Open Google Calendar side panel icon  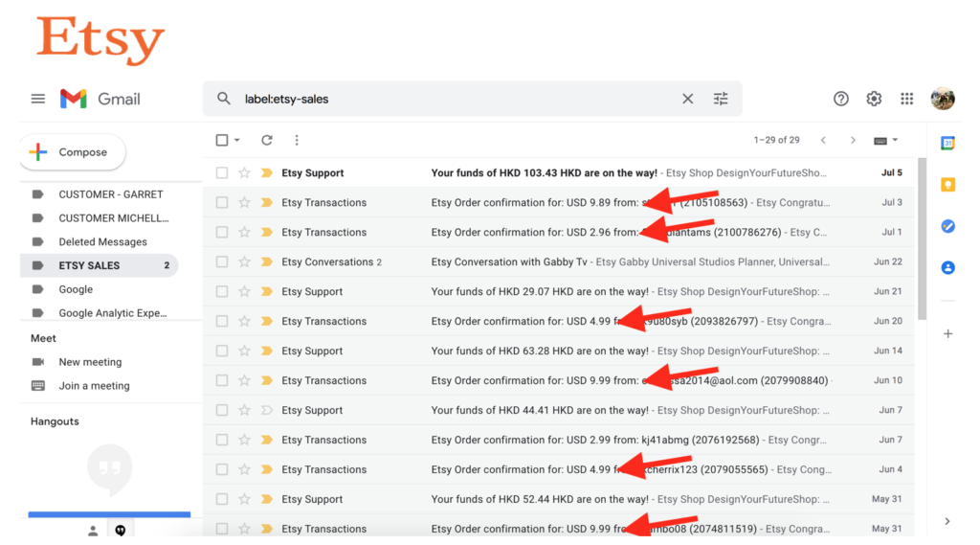tap(948, 144)
